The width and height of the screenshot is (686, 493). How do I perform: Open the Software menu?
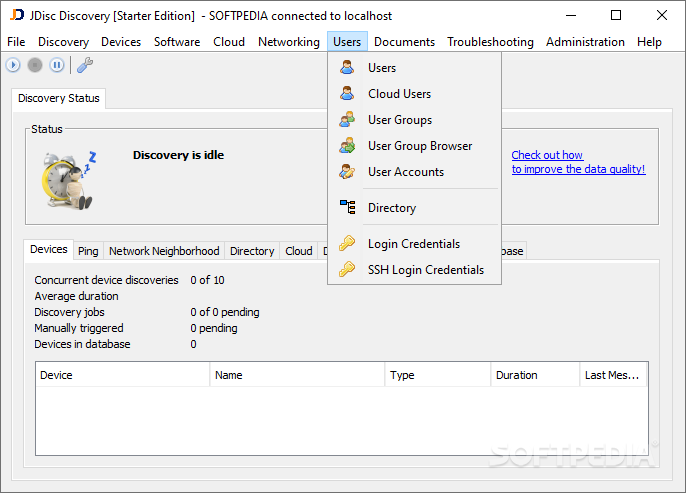177,42
